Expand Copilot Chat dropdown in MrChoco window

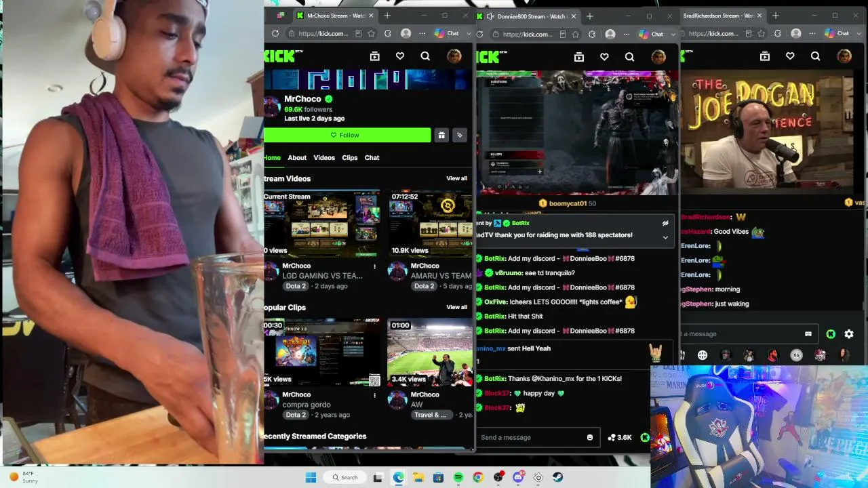pos(469,34)
